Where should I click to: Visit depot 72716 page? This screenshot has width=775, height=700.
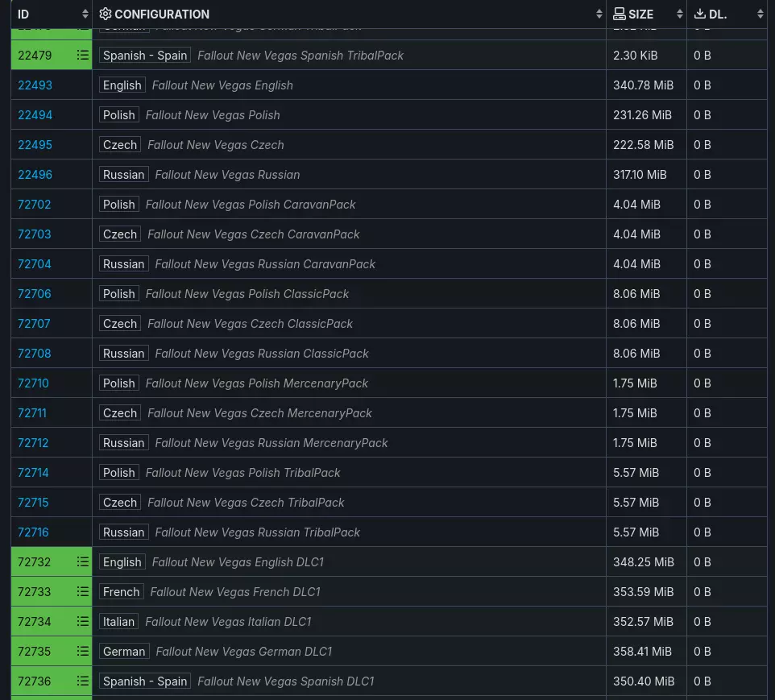[33, 532]
